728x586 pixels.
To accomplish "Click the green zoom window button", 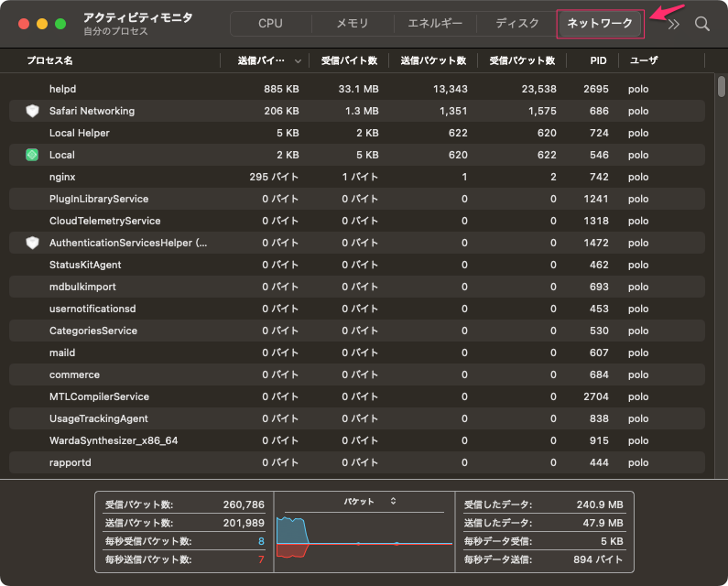I will click(x=60, y=24).
